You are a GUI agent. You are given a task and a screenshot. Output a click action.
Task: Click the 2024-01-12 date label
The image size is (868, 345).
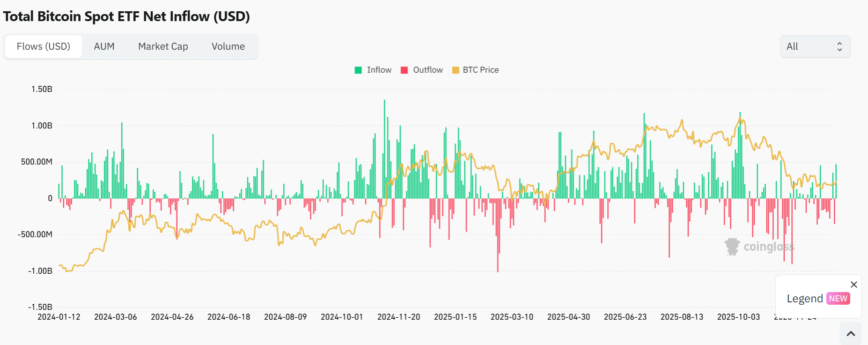click(x=59, y=317)
